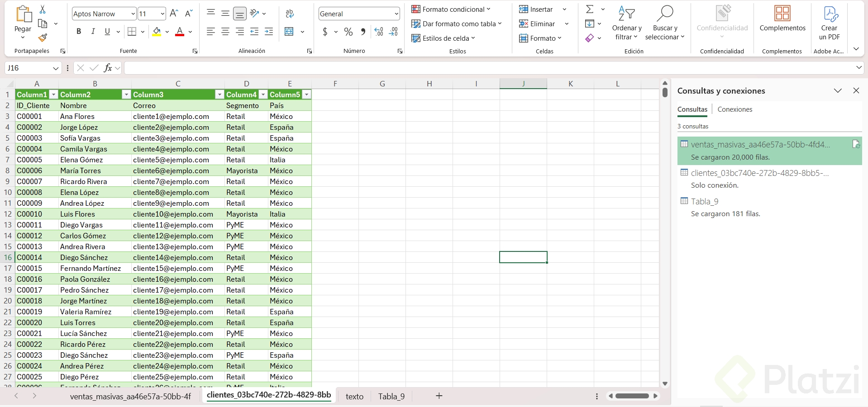Switch to Tabla_9 sheet tab
The width and height of the screenshot is (868, 407).
(391, 397)
